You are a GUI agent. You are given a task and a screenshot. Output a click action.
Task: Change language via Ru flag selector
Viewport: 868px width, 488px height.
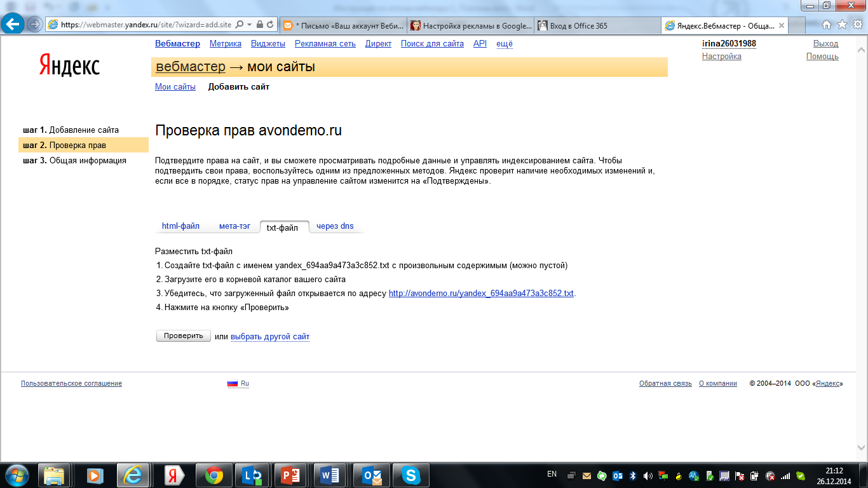click(238, 383)
